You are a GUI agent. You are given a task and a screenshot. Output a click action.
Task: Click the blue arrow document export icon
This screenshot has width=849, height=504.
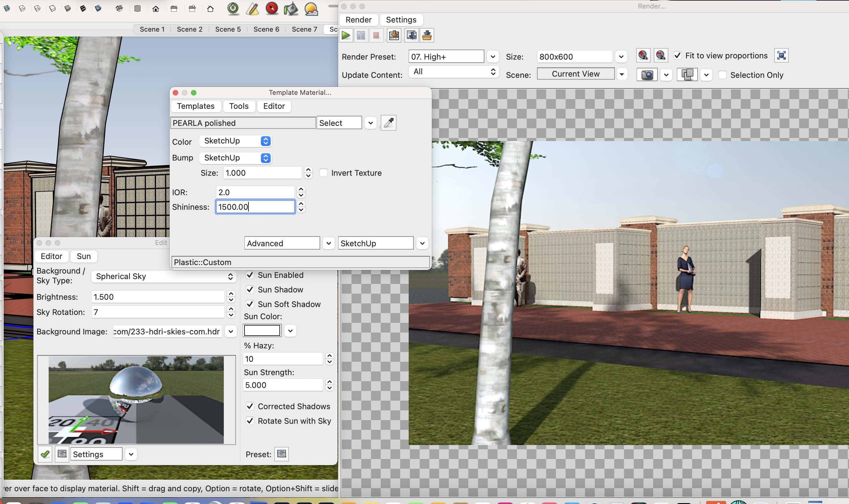pos(411,35)
